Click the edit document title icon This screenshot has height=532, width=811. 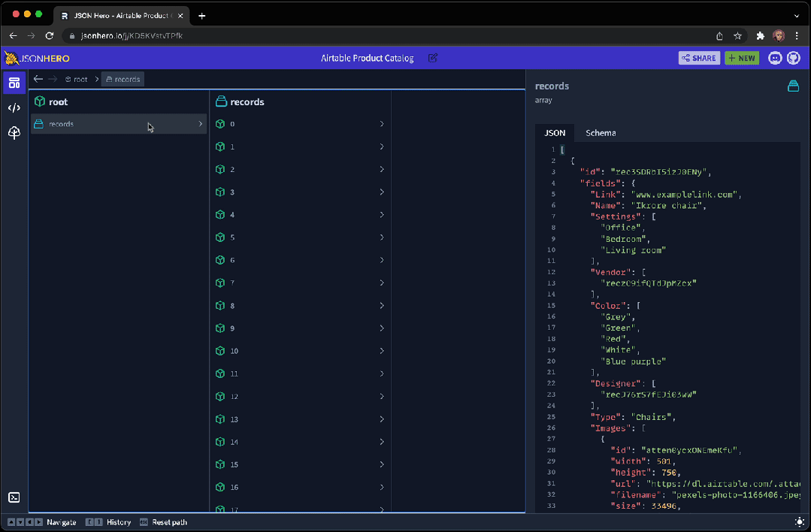(x=432, y=58)
